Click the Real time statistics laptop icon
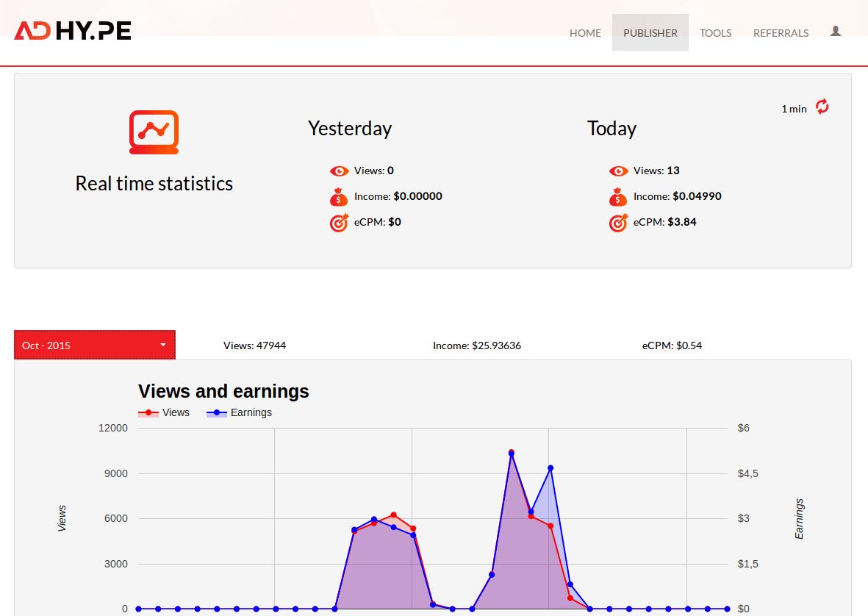Viewport: 868px width, 616px height. click(154, 132)
